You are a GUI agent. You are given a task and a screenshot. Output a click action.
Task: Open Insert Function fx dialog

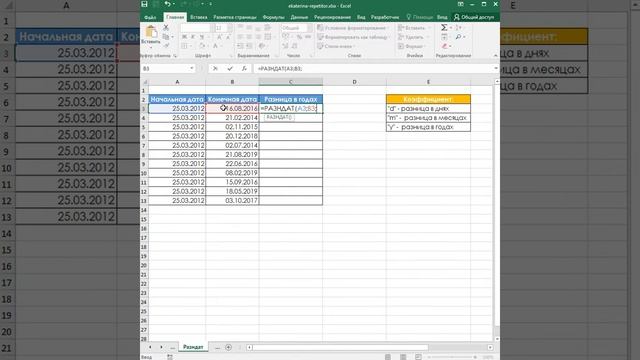(x=244, y=69)
